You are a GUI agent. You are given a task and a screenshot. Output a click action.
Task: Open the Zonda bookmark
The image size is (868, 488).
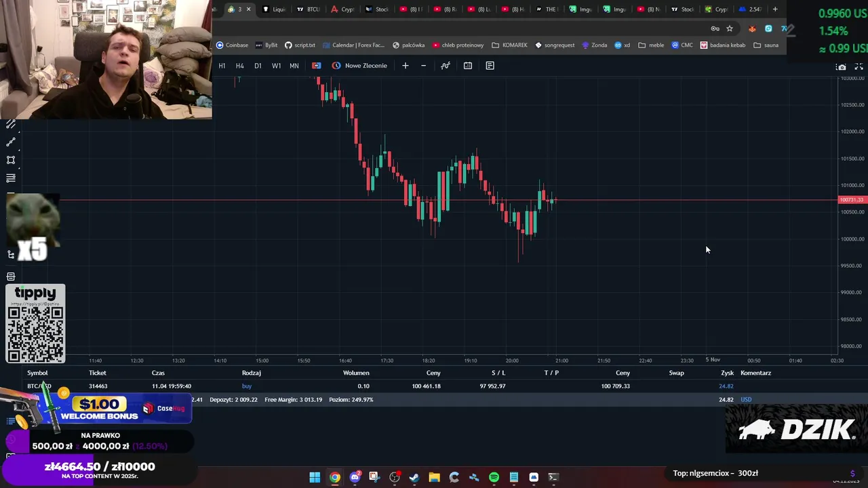(594, 45)
